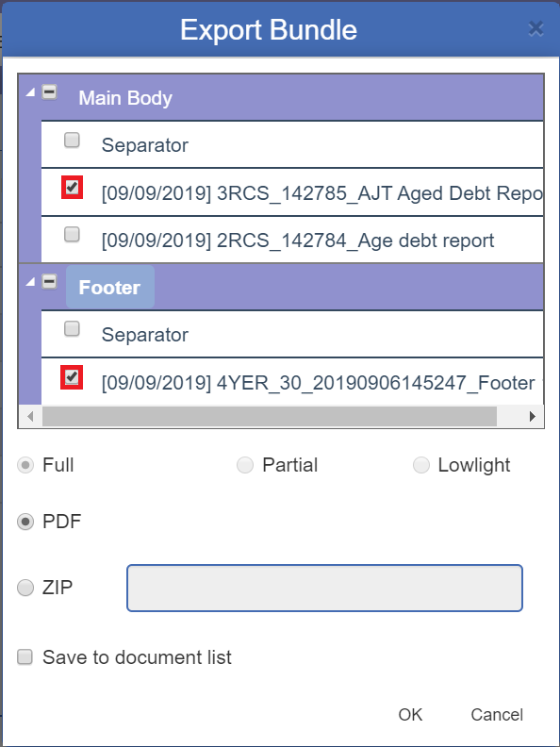560x747 pixels.
Task: Enable Save to document list
Action: [x=25, y=657]
